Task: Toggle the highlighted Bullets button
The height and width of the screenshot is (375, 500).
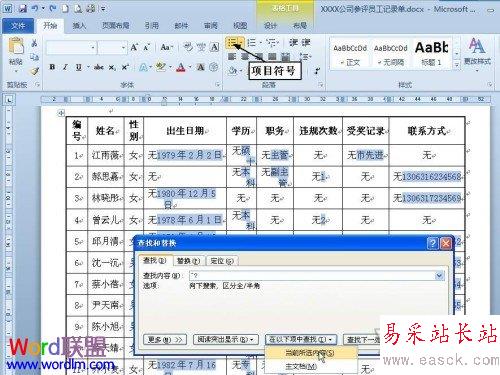Action: tap(232, 43)
